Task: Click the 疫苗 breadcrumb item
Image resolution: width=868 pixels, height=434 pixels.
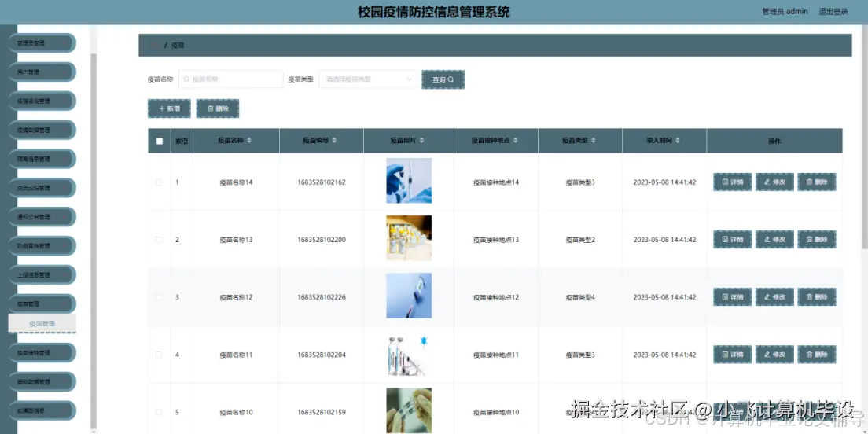Action: click(178, 46)
